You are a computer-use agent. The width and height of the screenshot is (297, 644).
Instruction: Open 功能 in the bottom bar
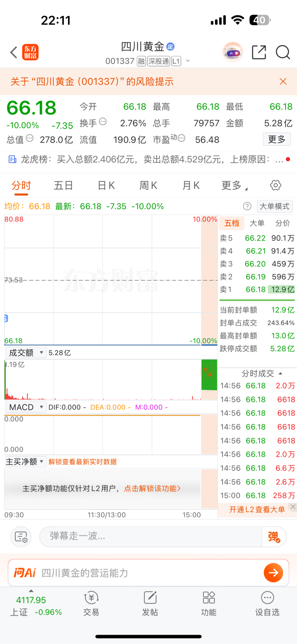point(209,603)
